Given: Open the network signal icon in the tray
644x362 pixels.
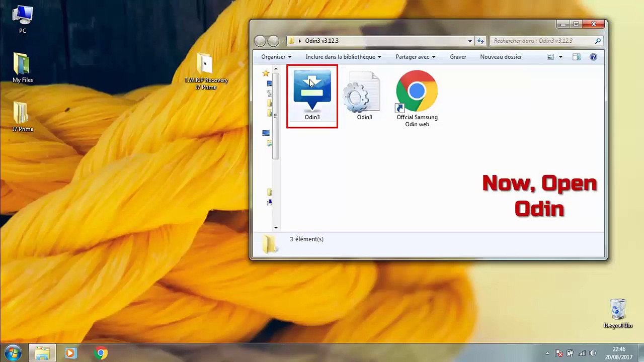Looking at the screenshot, I should pos(582,353).
